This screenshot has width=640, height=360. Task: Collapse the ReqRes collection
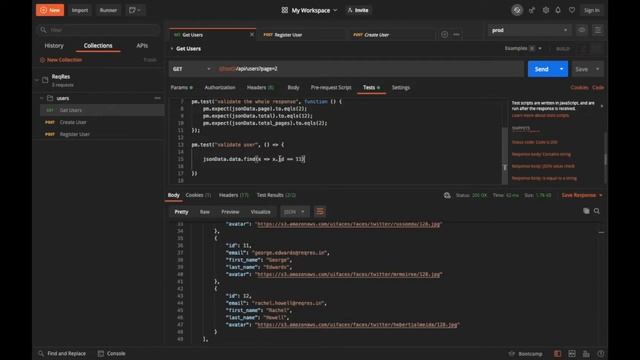[x=37, y=80]
